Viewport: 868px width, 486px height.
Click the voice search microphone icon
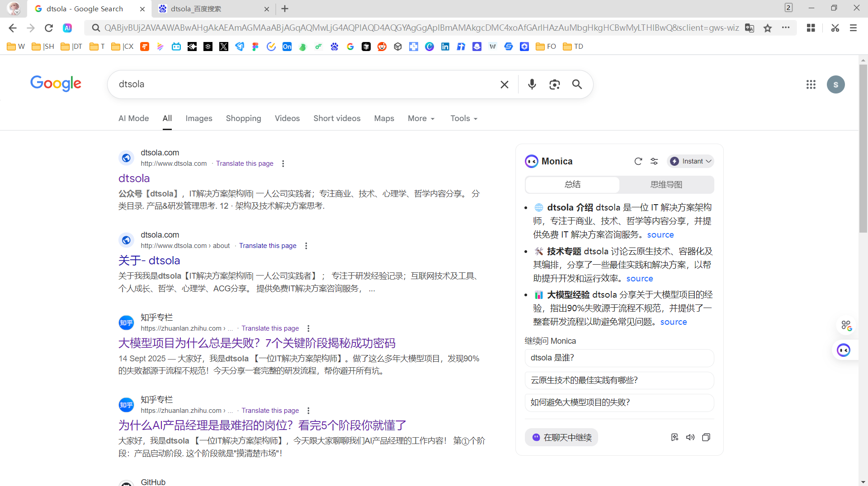click(x=532, y=84)
